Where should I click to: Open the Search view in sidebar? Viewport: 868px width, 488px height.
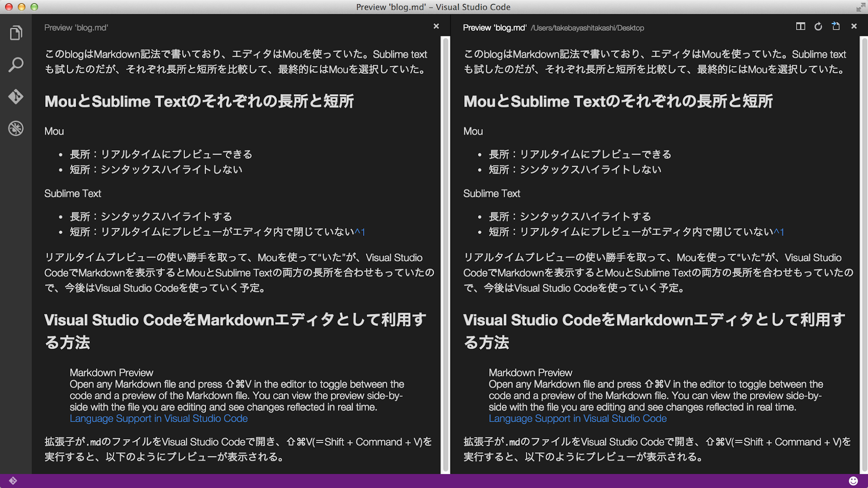pos(16,65)
